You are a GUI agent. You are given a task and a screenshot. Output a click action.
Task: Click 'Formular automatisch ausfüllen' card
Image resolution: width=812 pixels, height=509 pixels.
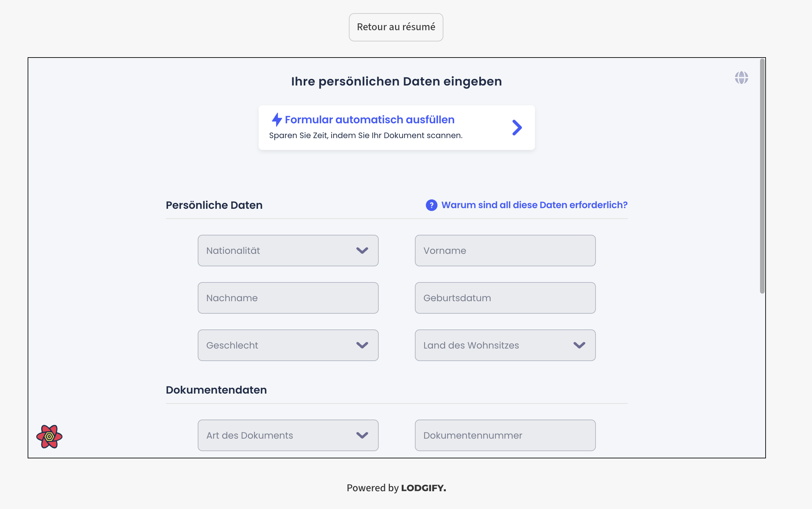point(396,128)
